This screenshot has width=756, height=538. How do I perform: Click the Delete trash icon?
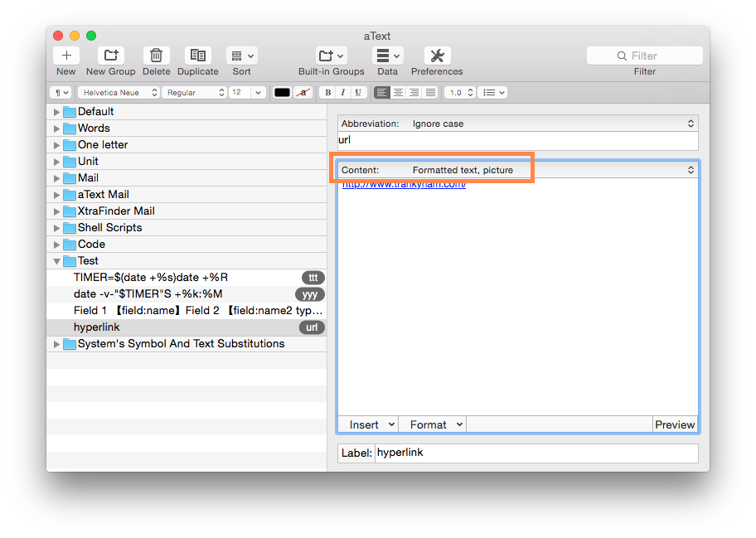pos(156,56)
